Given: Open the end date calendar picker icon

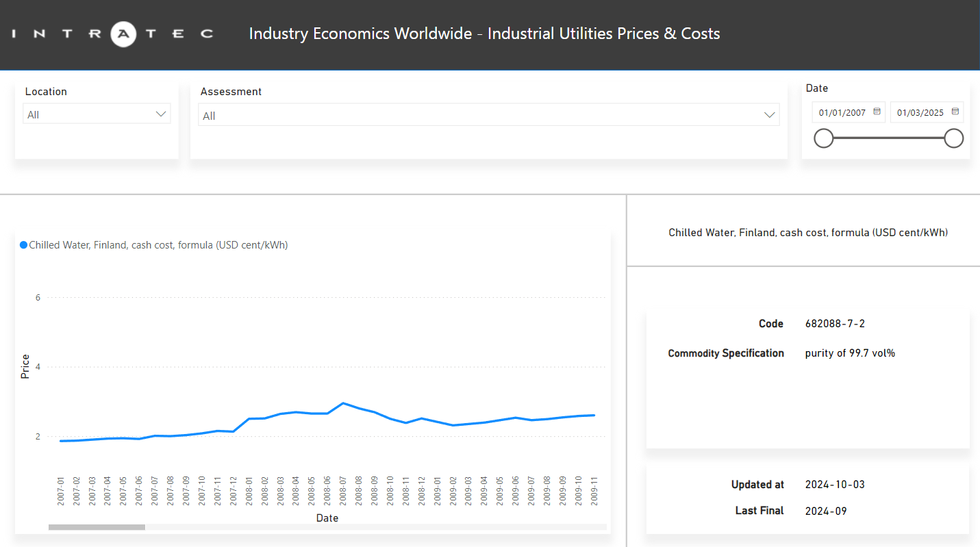Looking at the screenshot, I should (955, 112).
